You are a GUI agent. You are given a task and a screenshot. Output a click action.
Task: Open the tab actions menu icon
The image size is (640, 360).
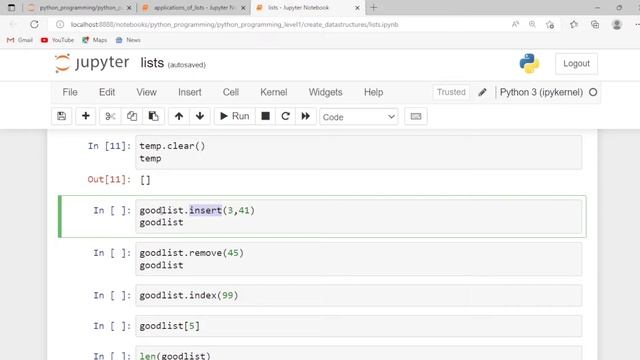tap(11, 8)
